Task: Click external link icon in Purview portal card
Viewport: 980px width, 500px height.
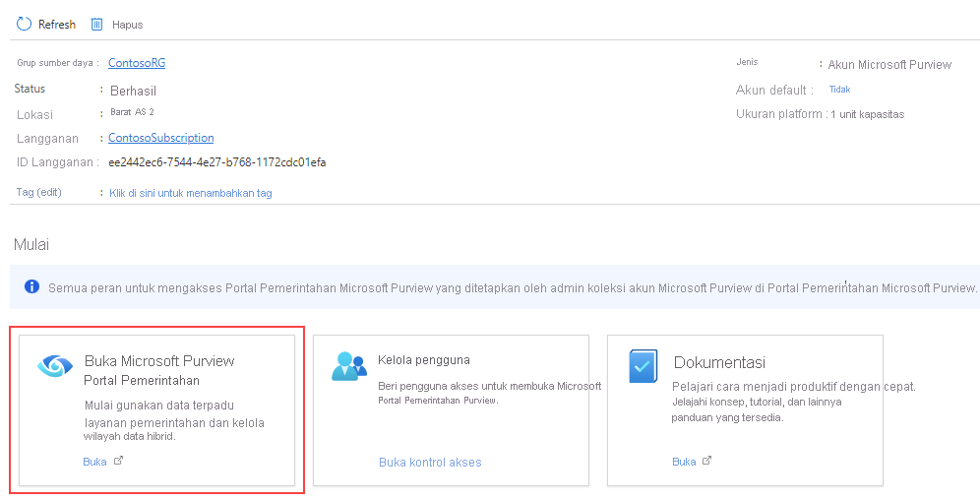Action: (119, 462)
